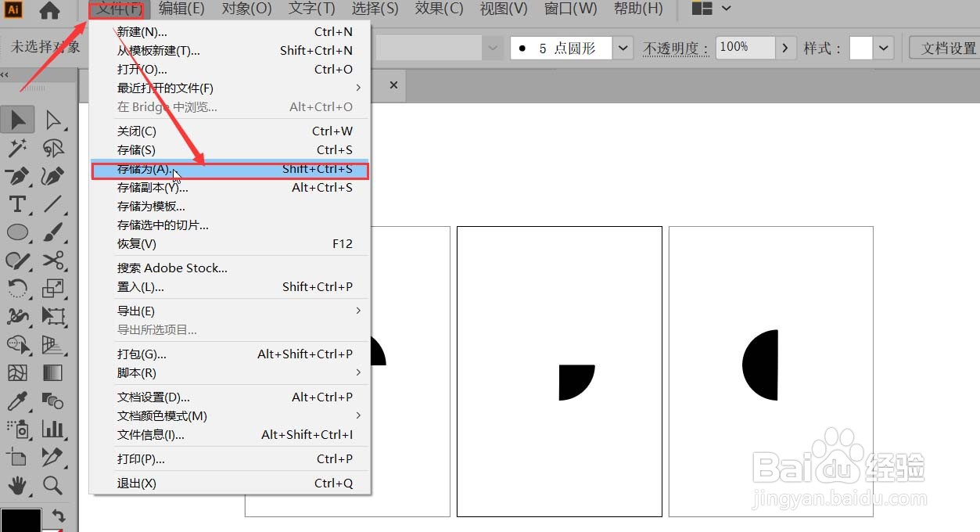The width and height of the screenshot is (980, 532).
Task: Select the Column Graph tool
Action: click(53, 429)
